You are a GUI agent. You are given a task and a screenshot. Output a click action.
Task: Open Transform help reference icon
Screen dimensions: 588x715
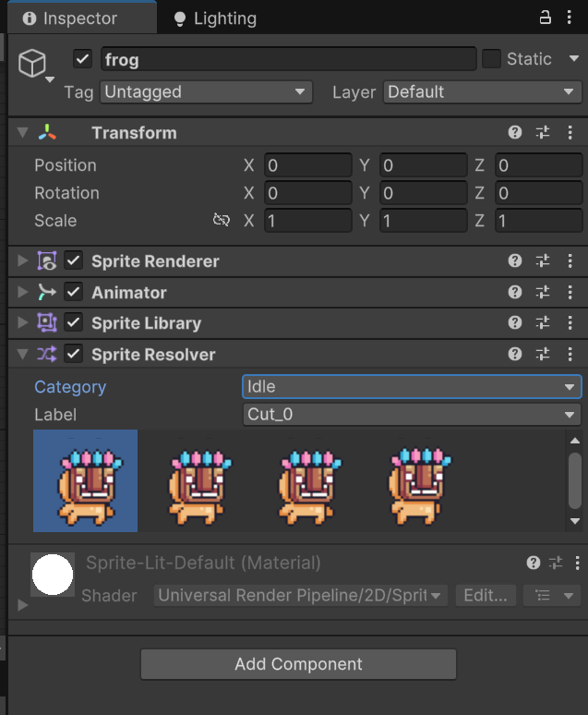click(x=515, y=132)
